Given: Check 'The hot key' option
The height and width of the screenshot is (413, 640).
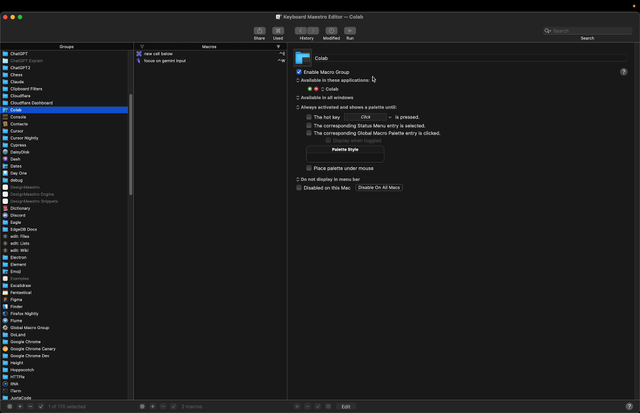Looking at the screenshot, I should tap(309, 117).
